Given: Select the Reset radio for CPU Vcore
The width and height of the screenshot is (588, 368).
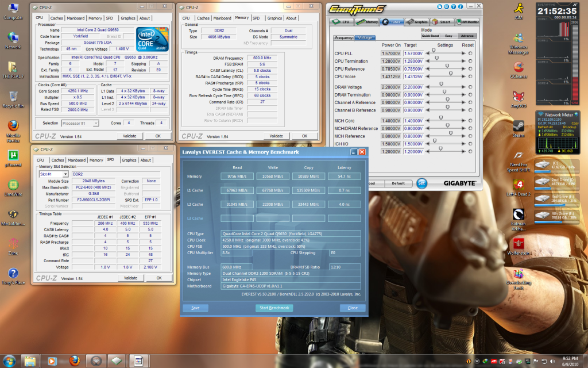Looking at the screenshot, I should coord(470,76).
